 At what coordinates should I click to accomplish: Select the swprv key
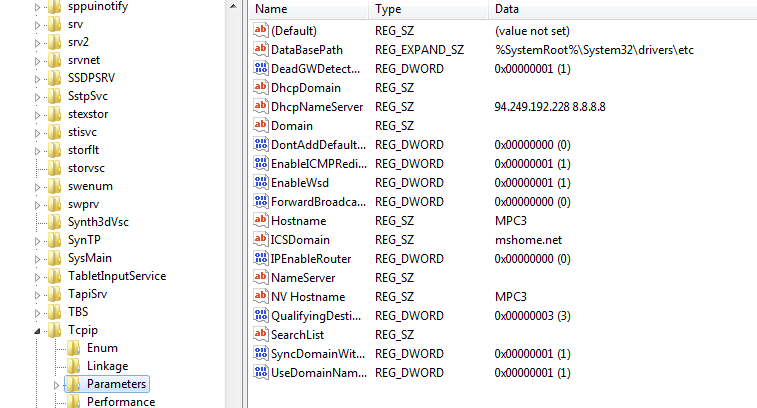click(83, 204)
